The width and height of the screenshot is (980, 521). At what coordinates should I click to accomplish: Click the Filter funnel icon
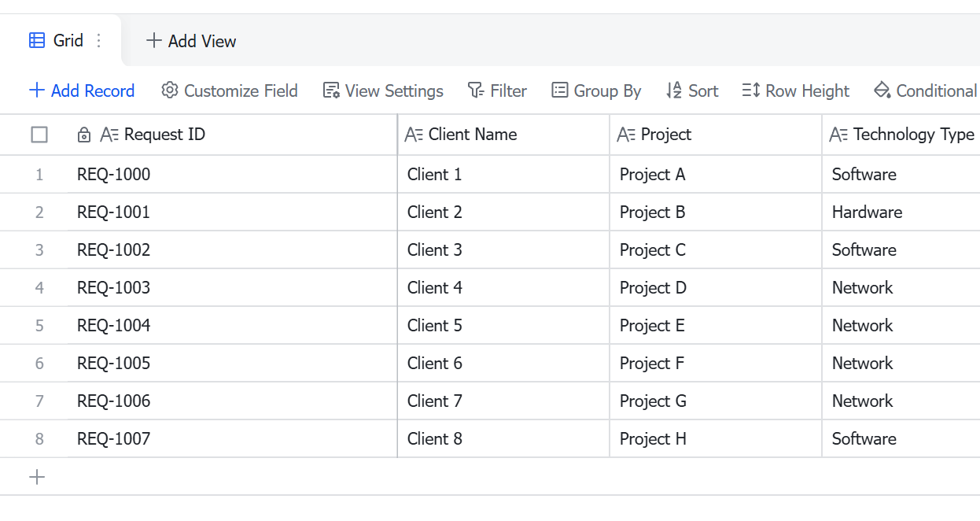[475, 91]
